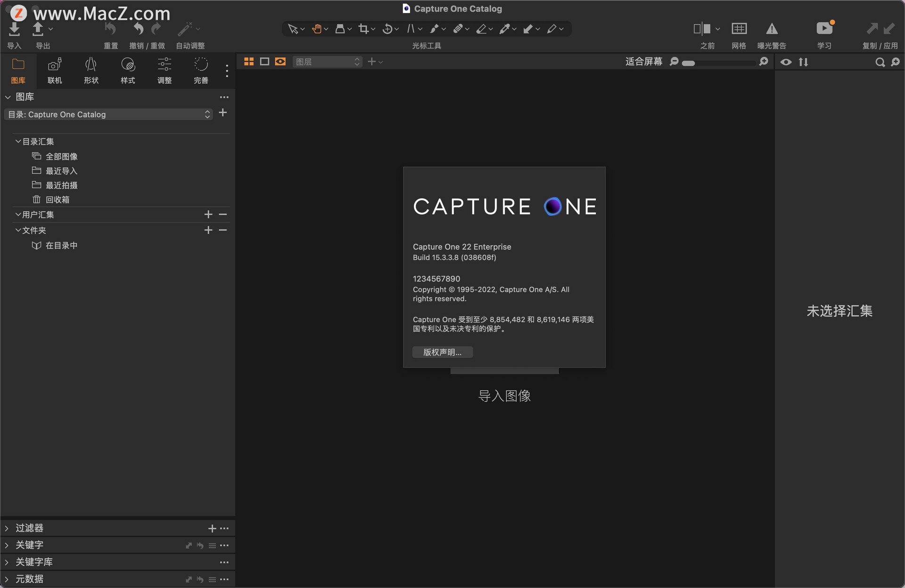Click the Copyright notice (版权声明...) button

442,352
